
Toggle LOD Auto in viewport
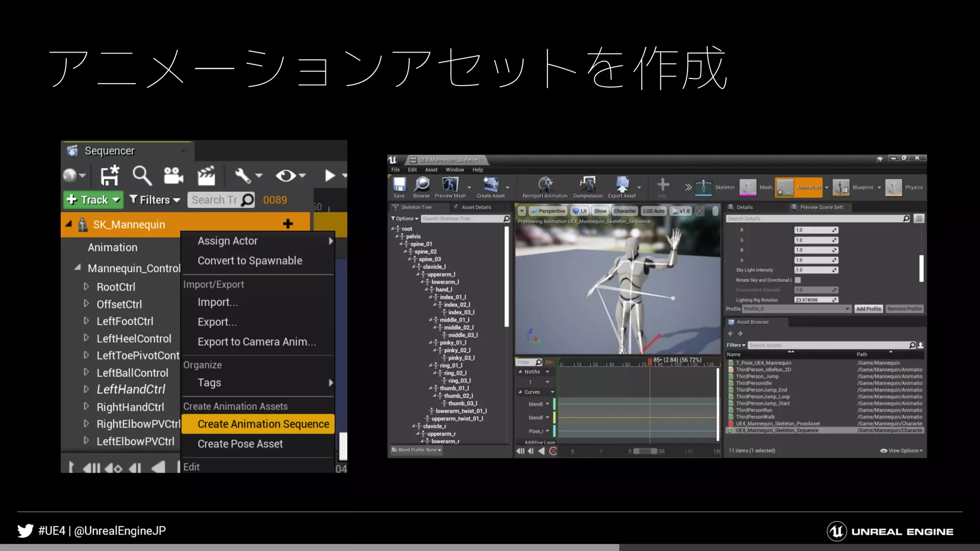[653, 211]
